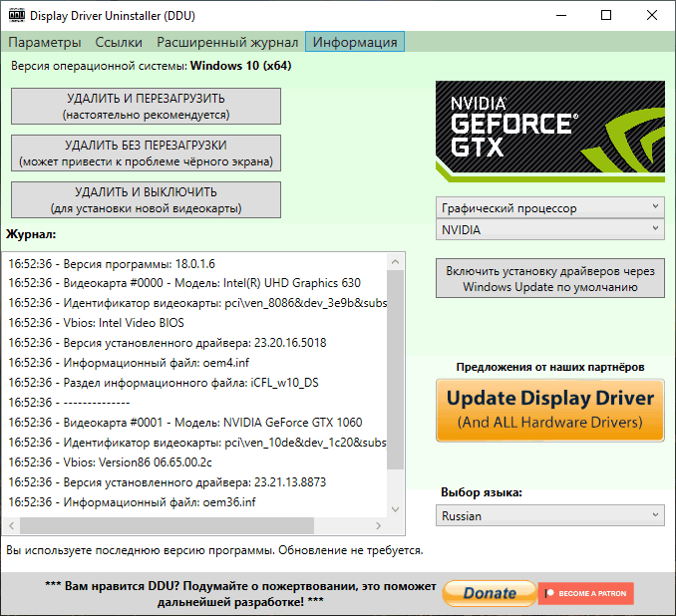The width and height of the screenshot is (676, 616).
Task: Click the Become a Patron button
Action: 586,593
